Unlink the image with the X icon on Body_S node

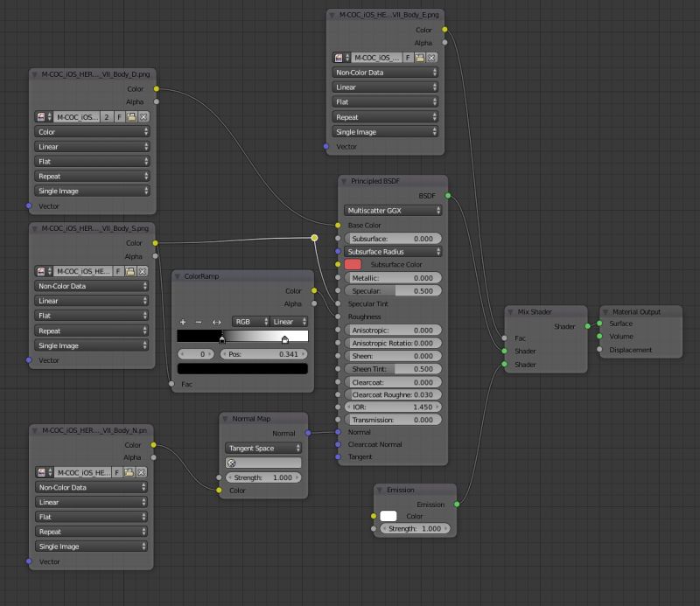point(143,271)
